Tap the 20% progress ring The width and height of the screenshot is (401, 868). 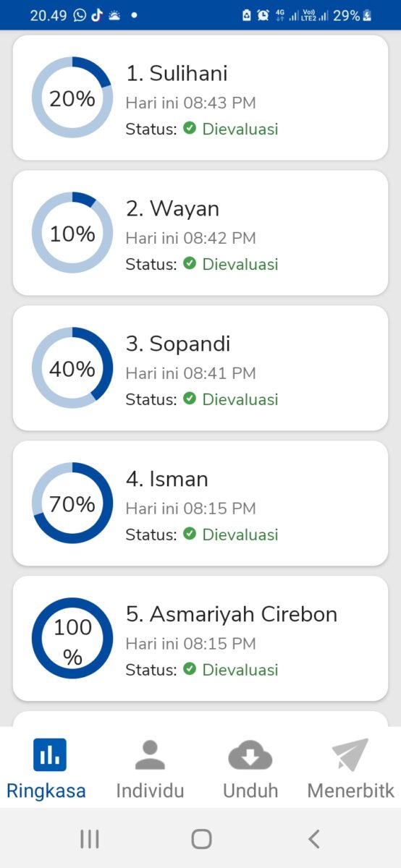pos(72,98)
